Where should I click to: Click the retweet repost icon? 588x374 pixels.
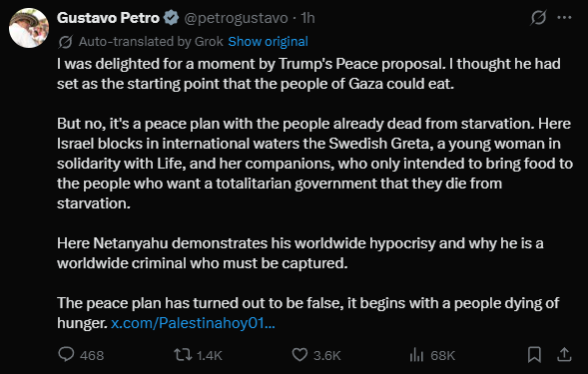[183, 354]
